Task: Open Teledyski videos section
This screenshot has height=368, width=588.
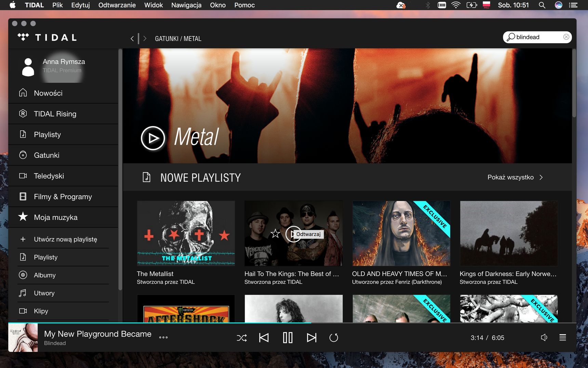Action: (63, 176)
